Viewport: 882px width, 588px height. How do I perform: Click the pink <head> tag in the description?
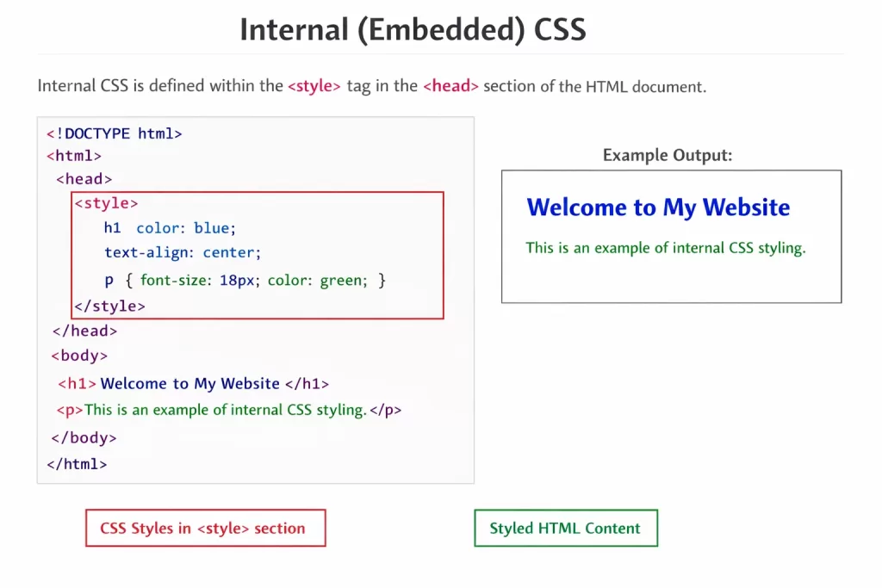click(450, 86)
